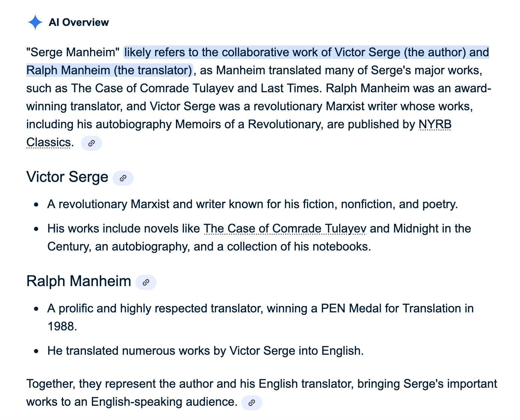Click the "He translated numerous works" bullet
Screen dimensions: 520x420
(205, 351)
